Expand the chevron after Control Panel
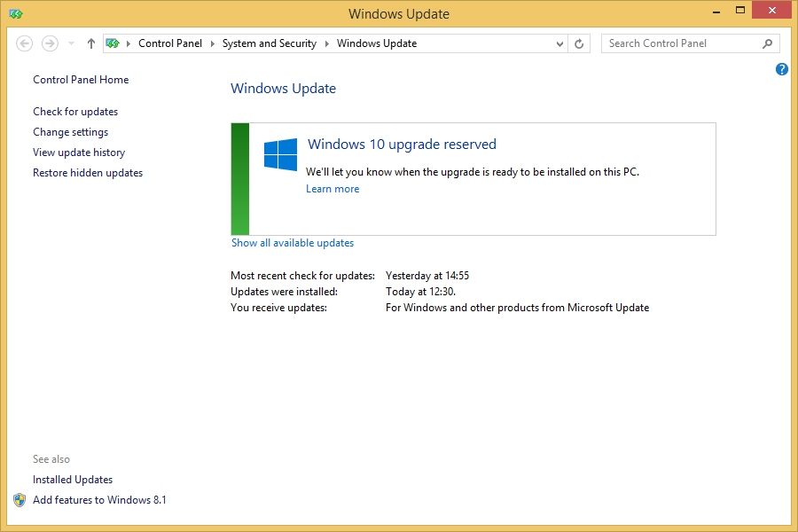The height and width of the screenshot is (532, 798). pyautogui.click(x=212, y=43)
